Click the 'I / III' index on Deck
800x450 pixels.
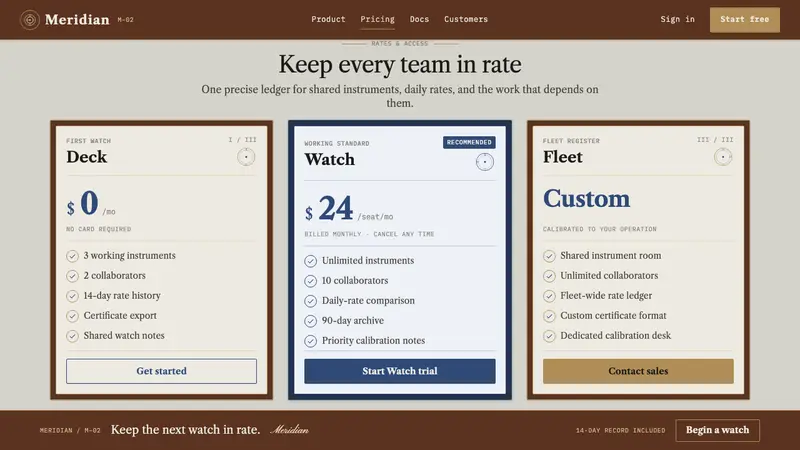click(x=242, y=140)
